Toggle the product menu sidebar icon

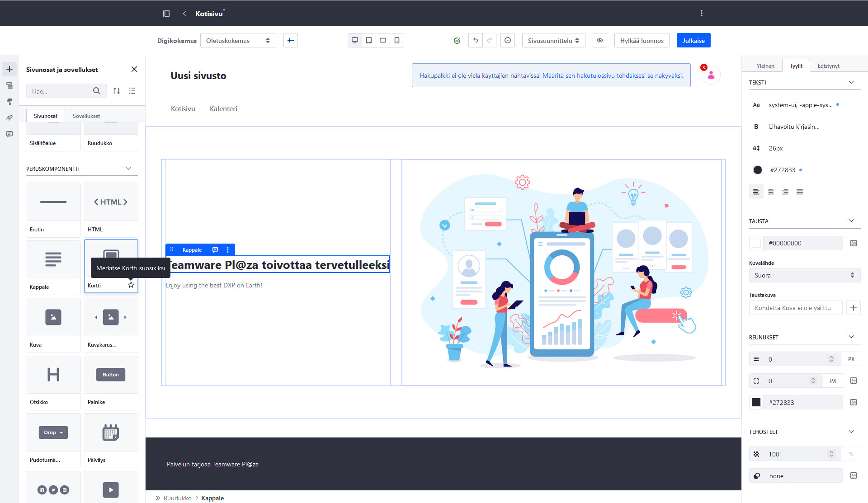click(x=166, y=14)
